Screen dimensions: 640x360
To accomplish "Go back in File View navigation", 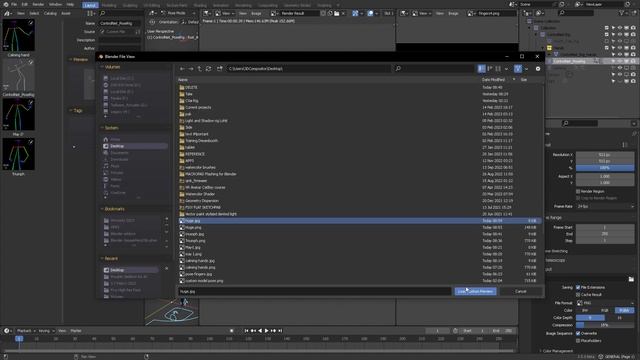I will [x=182, y=69].
